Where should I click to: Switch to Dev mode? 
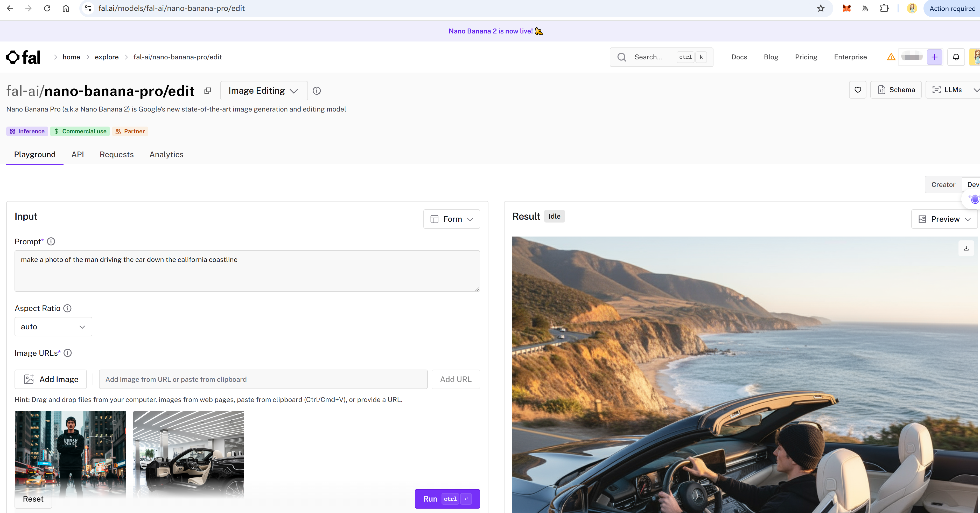(x=973, y=185)
